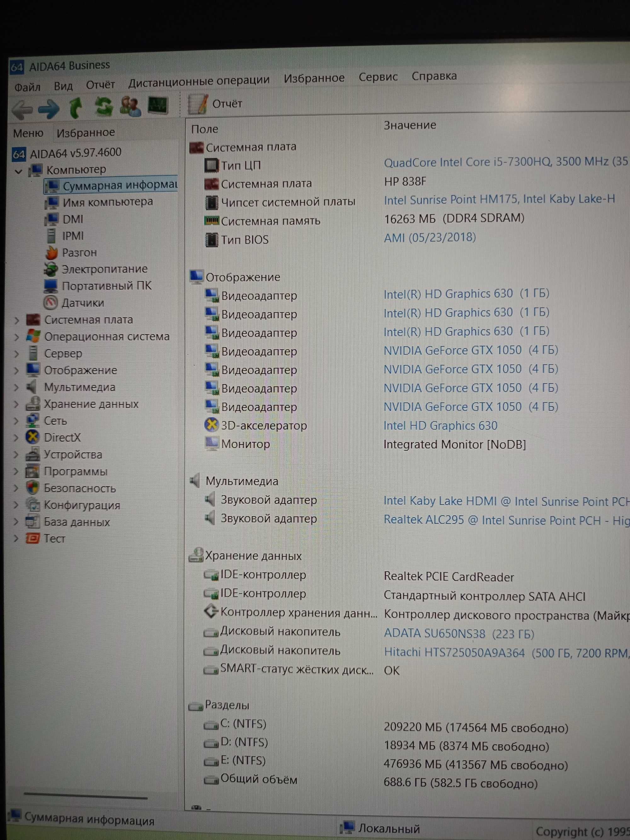Select the 16263 МБ (DDR4 SDRAM) value
The width and height of the screenshot is (630, 840).
point(454,218)
